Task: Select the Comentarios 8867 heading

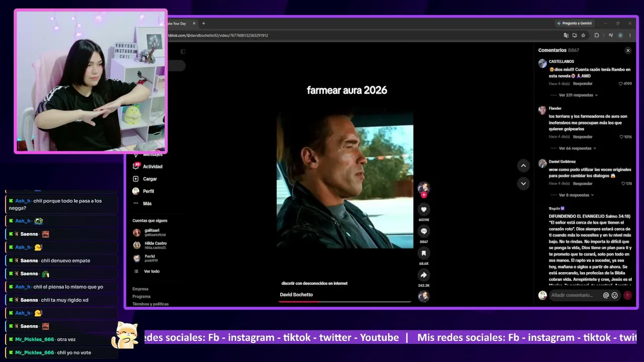Action: (x=558, y=50)
